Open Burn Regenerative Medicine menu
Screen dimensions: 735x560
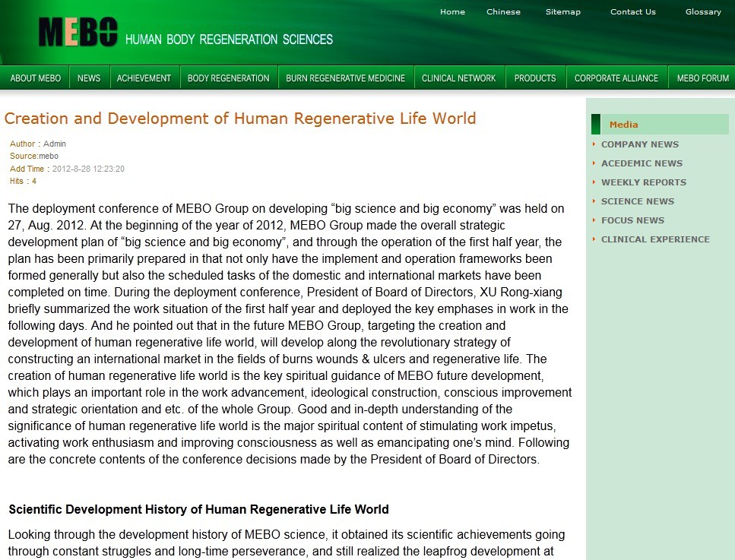[346, 78]
